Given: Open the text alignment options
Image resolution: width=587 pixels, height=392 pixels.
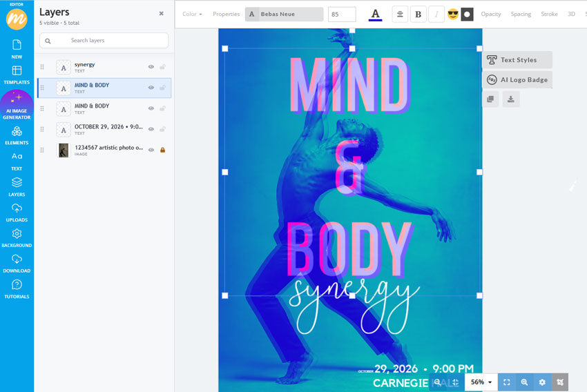Looking at the screenshot, I should pyautogui.click(x=400, y=14).
